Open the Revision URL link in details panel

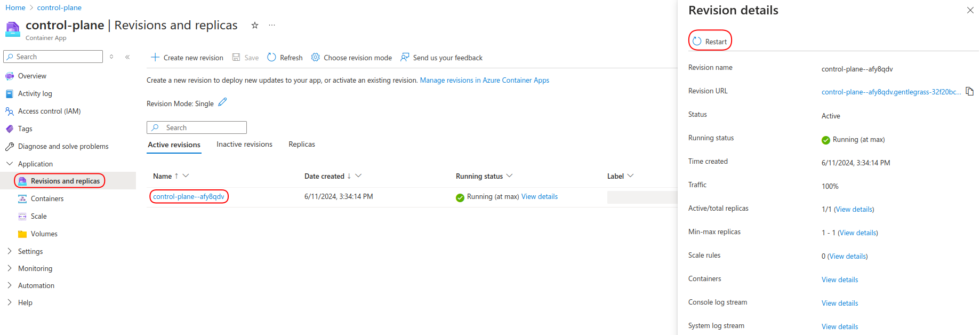coord(891,92)
